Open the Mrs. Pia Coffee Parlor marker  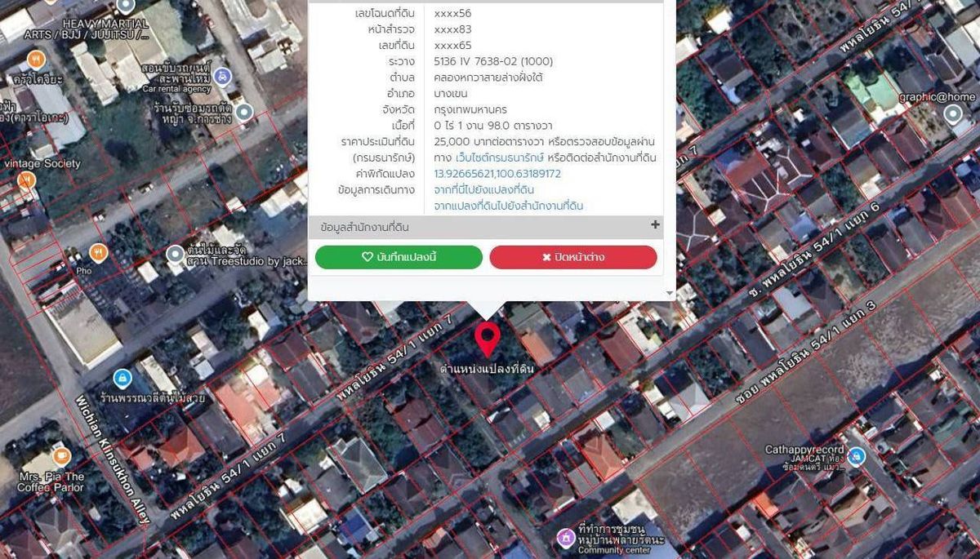click(x=60, y=455)
